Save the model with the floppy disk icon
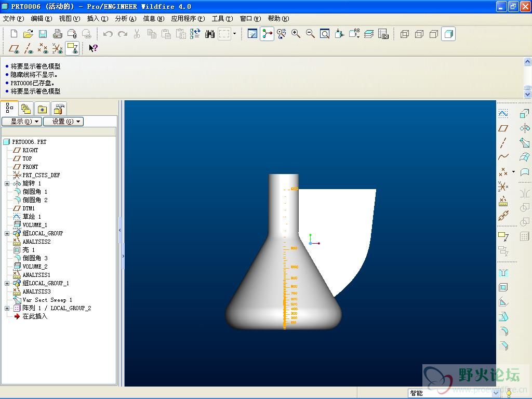The height and width of the screenshot is (399, 532). (43, 34)
